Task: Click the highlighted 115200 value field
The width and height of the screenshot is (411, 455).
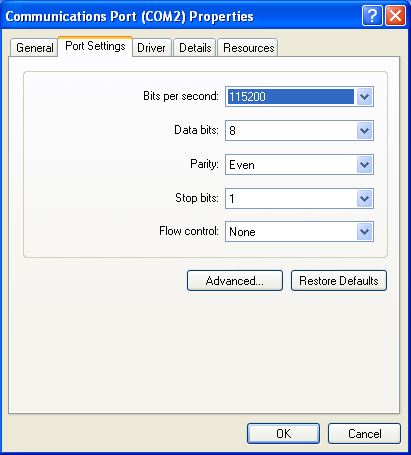Action: [291, 97]
